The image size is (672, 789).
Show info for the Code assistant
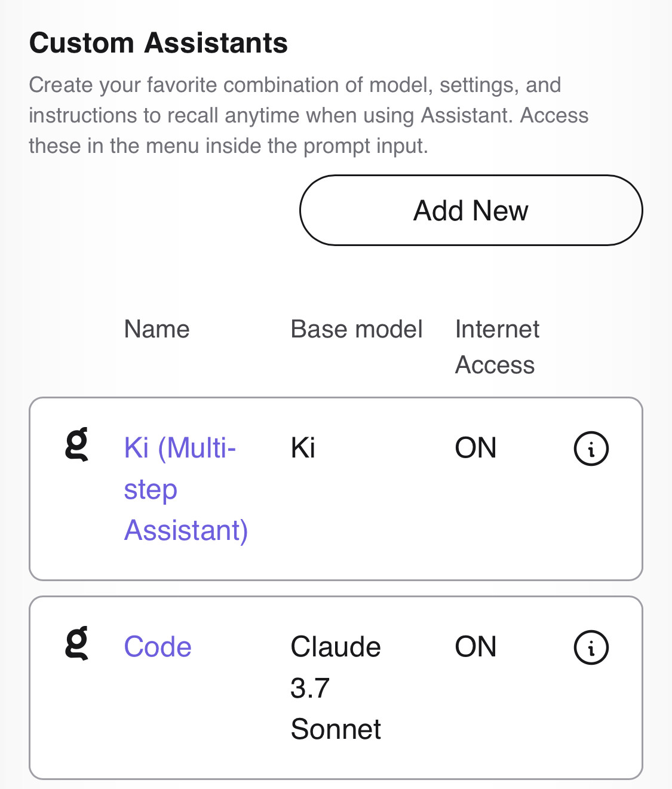[x=591, y=647]
